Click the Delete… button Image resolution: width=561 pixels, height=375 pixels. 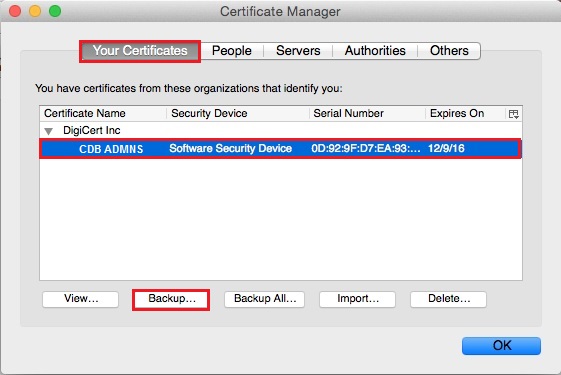(x=449, y=299)
